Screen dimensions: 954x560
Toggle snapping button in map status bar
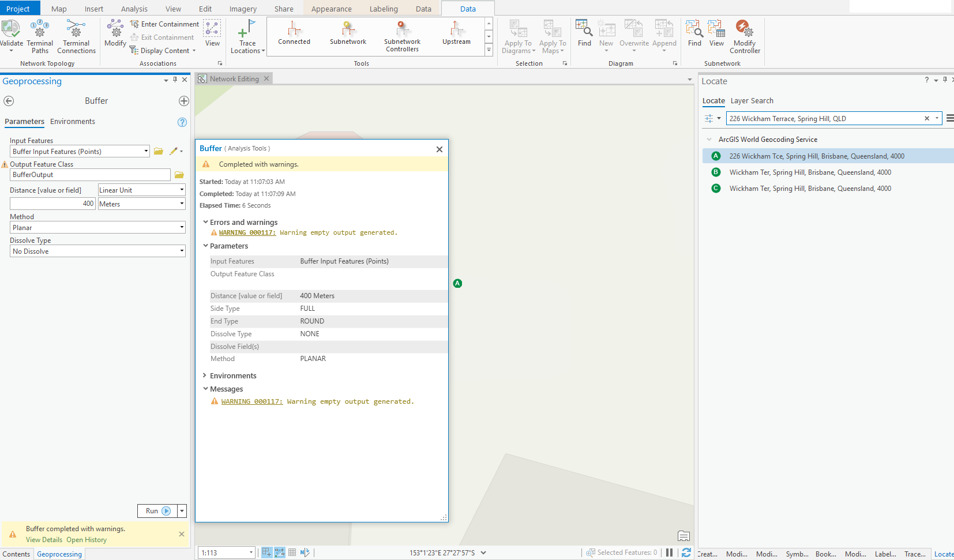point(266,553)
